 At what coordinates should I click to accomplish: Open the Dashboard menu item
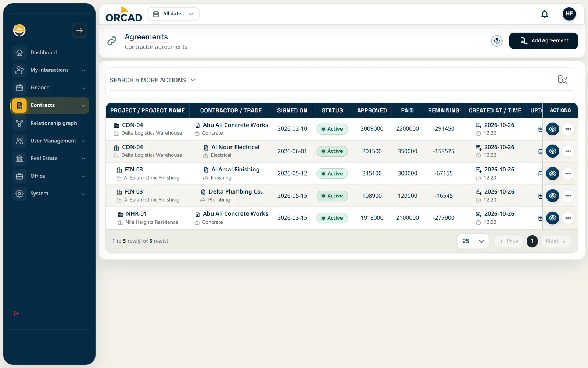pyautogui.click(x=50, y=53)
